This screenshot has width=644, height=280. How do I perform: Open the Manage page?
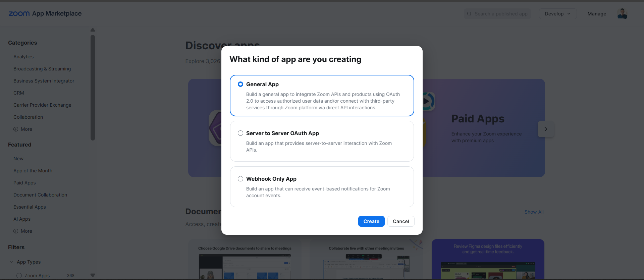597,14
